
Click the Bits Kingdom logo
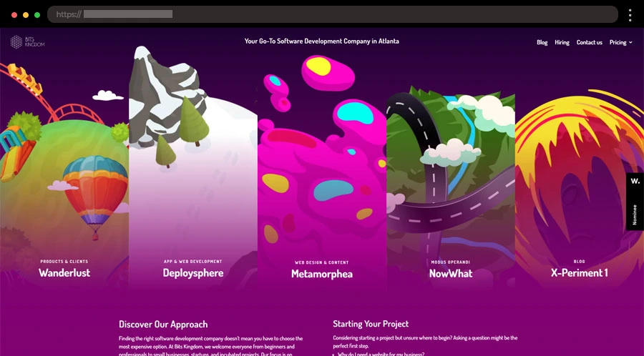click(x=27, y=42)
